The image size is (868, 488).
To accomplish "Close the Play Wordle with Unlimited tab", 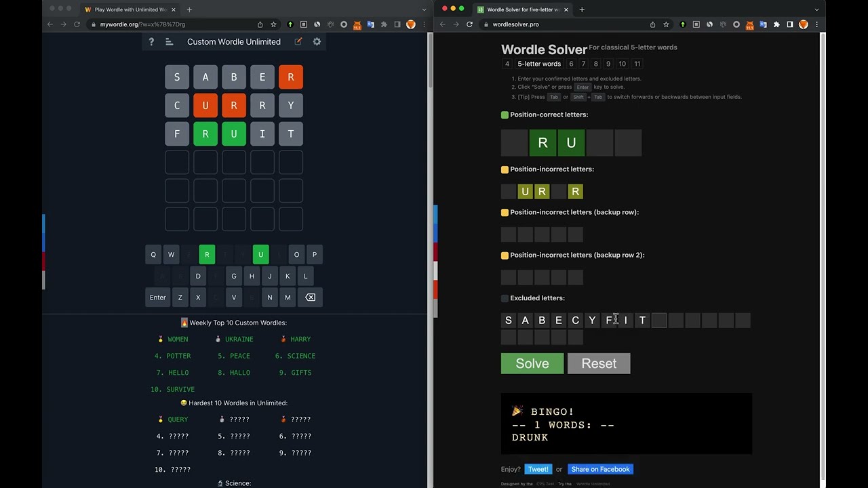I will 174,9.
